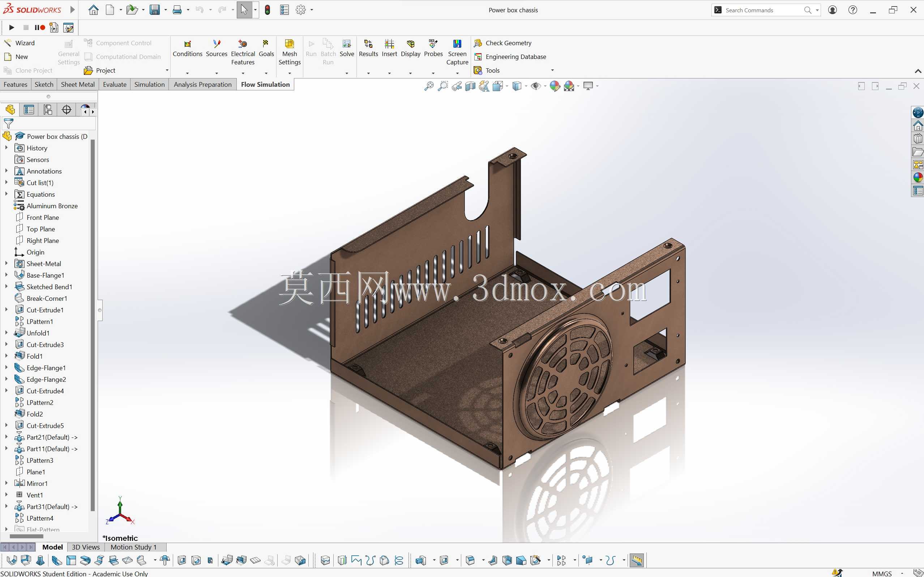
Task: Open the 3D Views tab
Action: (x=86, y=547)
